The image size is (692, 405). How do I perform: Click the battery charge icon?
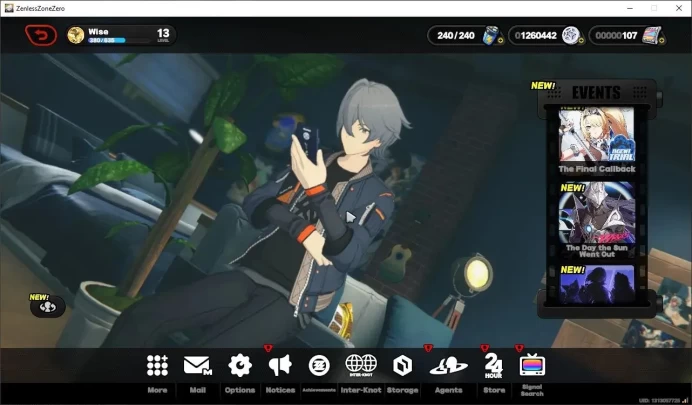pos(490,35)
